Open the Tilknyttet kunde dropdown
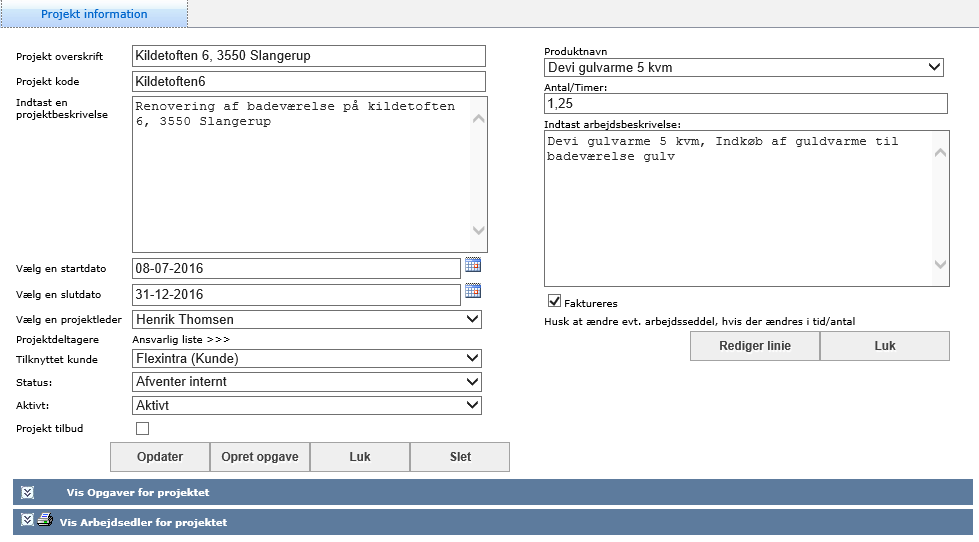This screenshot has height=542, width=979. tap(307, 358)
